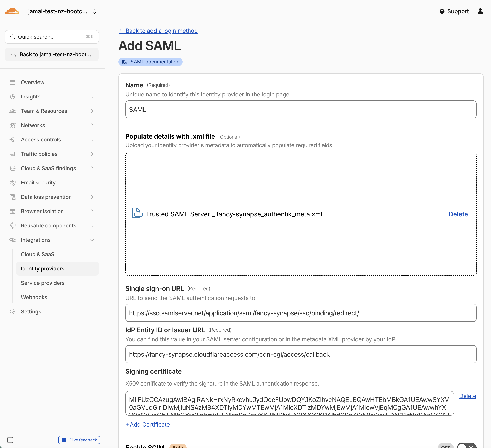Image resolution: width=491 pixels, height=448 pixels.
Task: Click the uploaded XML file icon
Action: pos(137,213)
